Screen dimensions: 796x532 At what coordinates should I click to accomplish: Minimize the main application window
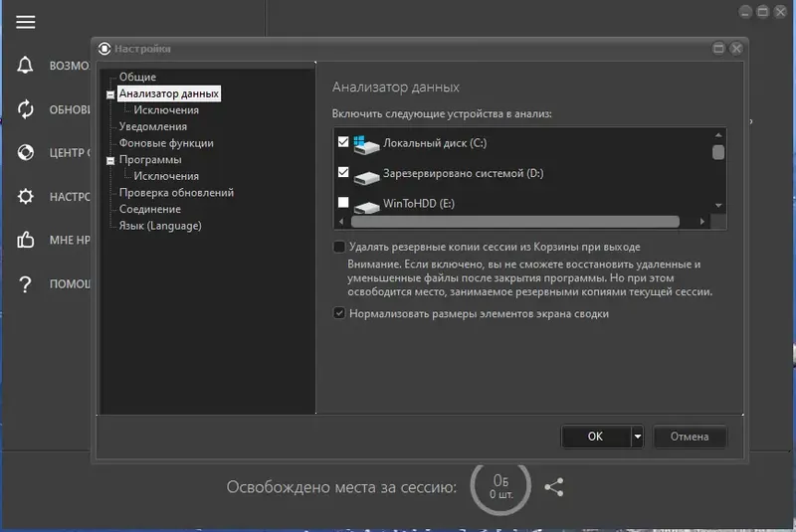744,12
